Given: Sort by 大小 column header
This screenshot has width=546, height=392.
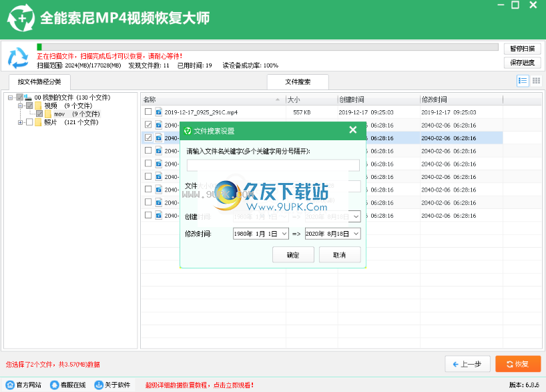Looking at the screenshot, I should click(312, 100).
